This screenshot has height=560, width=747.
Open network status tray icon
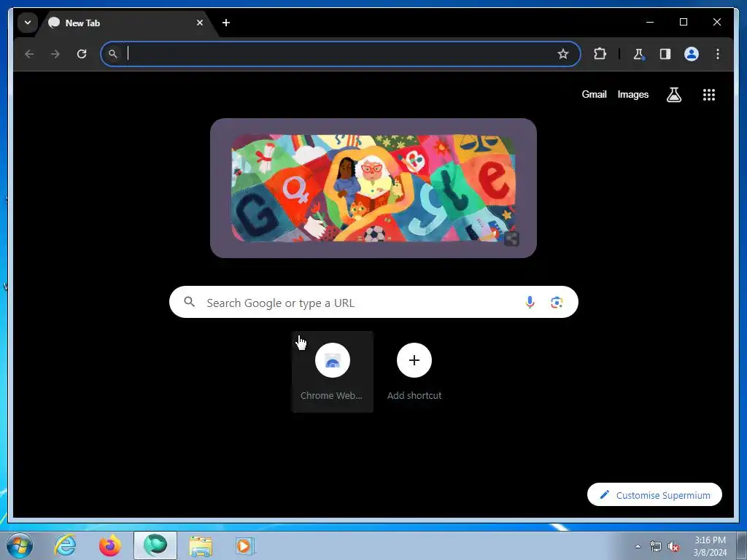(656, 546)
